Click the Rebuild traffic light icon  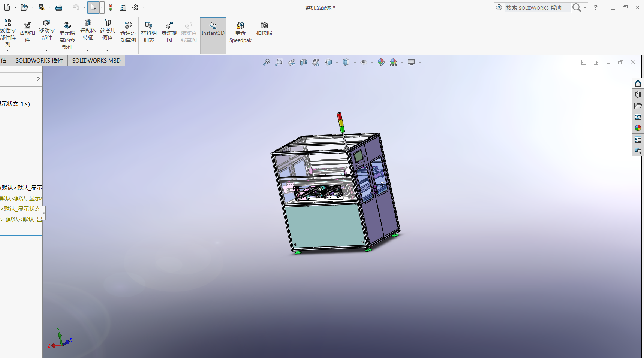[x=111, y=7]
